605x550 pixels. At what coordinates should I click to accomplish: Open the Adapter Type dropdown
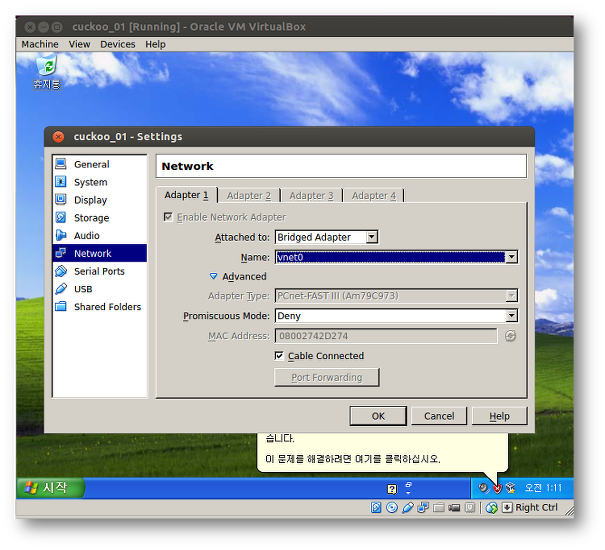(396, 296)
